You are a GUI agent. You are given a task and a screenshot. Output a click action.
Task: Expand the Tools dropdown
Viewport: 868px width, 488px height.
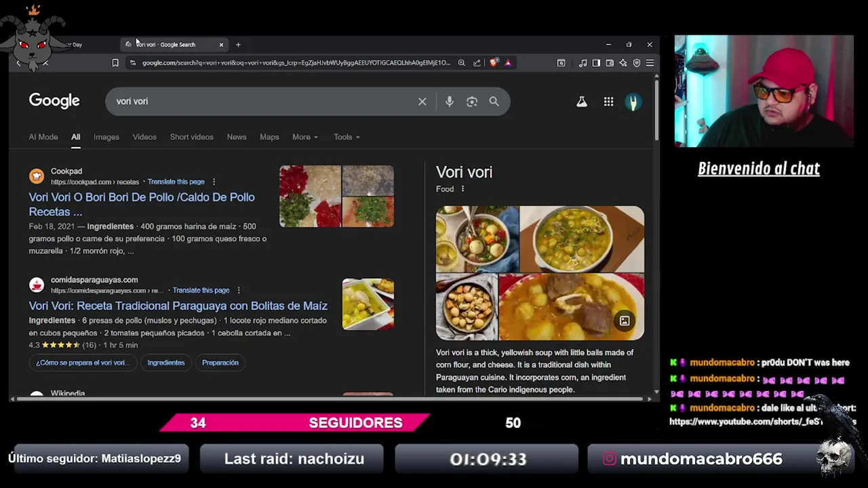click(x=347, y=137)
